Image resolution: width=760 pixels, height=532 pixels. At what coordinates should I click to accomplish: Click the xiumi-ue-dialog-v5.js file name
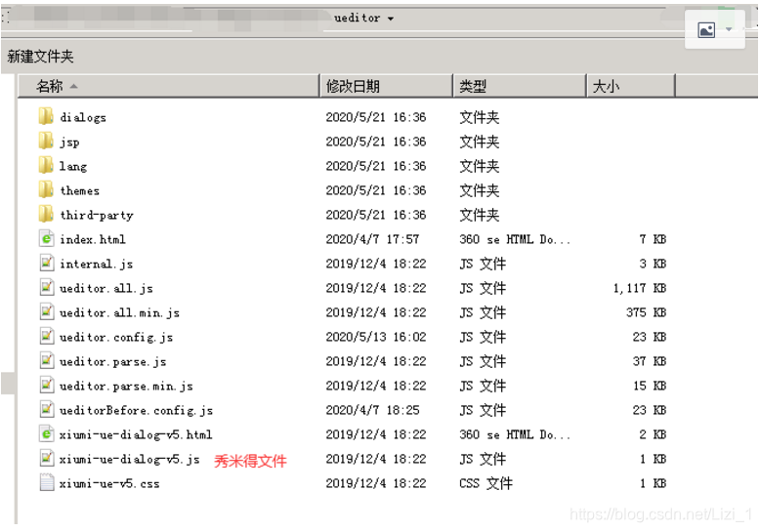(x=129, y=459)
